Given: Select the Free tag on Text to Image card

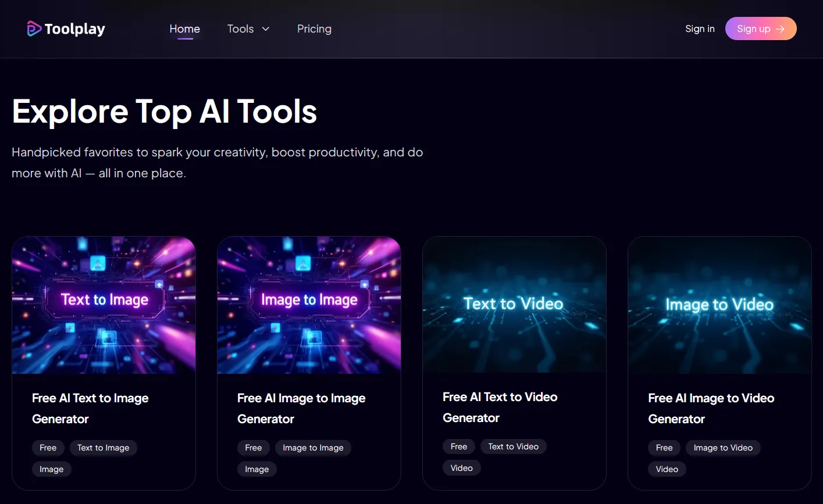Looking at the screenshot, I should 48,448.
